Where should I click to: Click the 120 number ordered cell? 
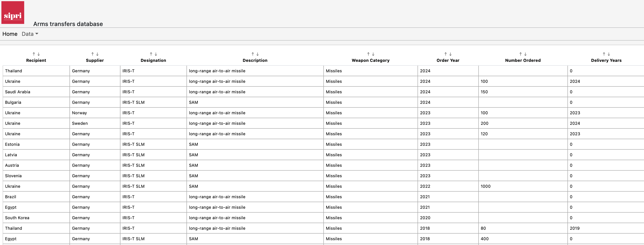(x=523, y=134)
